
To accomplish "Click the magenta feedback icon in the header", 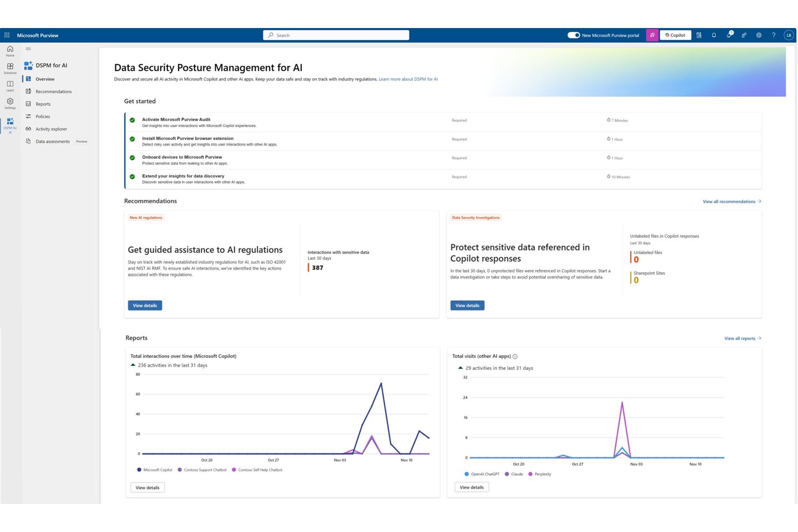I will pos(652,35).
